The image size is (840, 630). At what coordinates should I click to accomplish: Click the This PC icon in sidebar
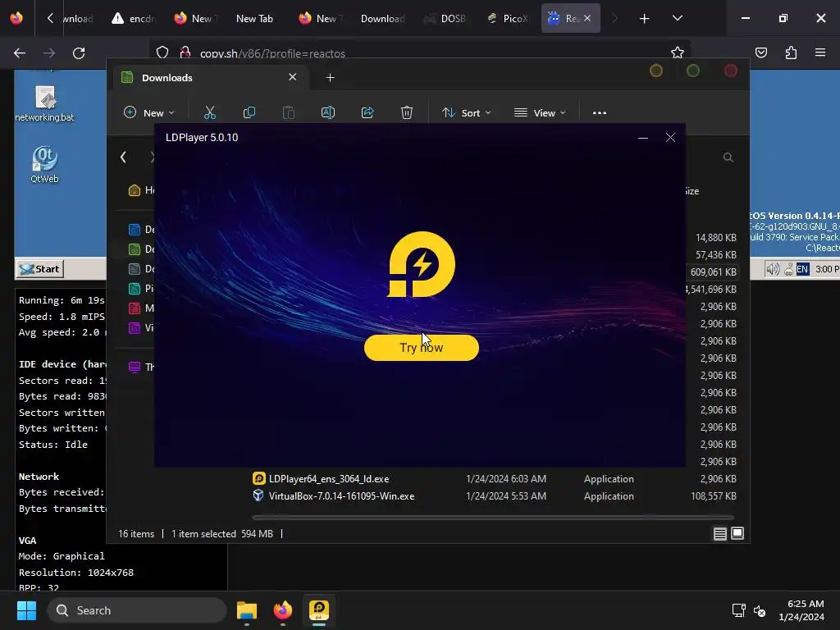pyautogui.click(x=135, y=367)
